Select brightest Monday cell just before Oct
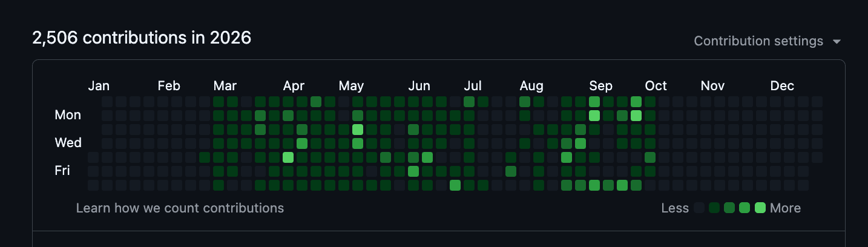Viewport: 868px width, 247px height. click(x=636, y=116)
